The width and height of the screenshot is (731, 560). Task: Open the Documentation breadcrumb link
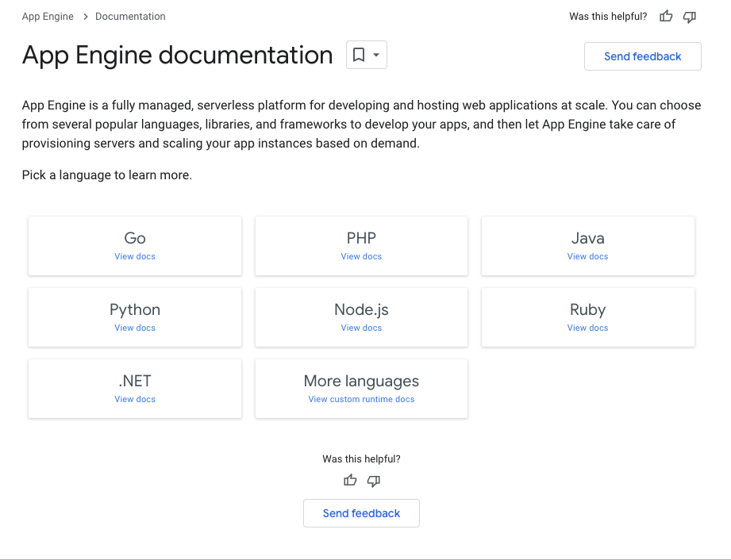(130, 17)
